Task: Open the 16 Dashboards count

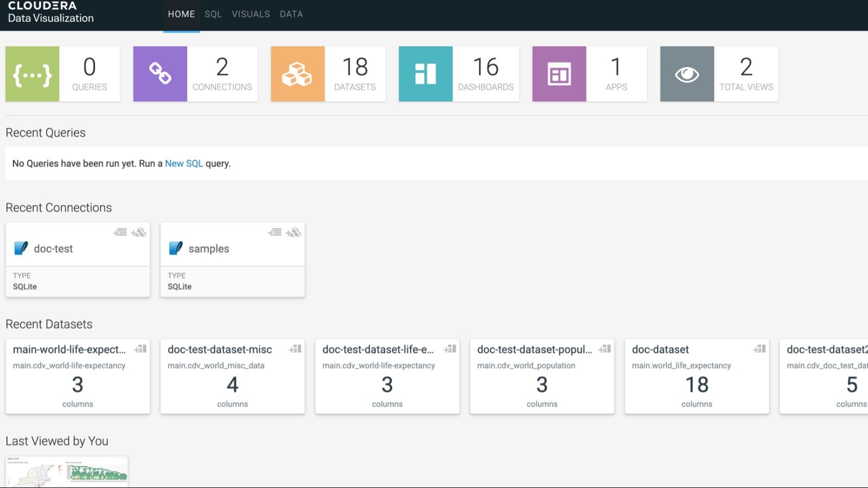Action: 486,74
